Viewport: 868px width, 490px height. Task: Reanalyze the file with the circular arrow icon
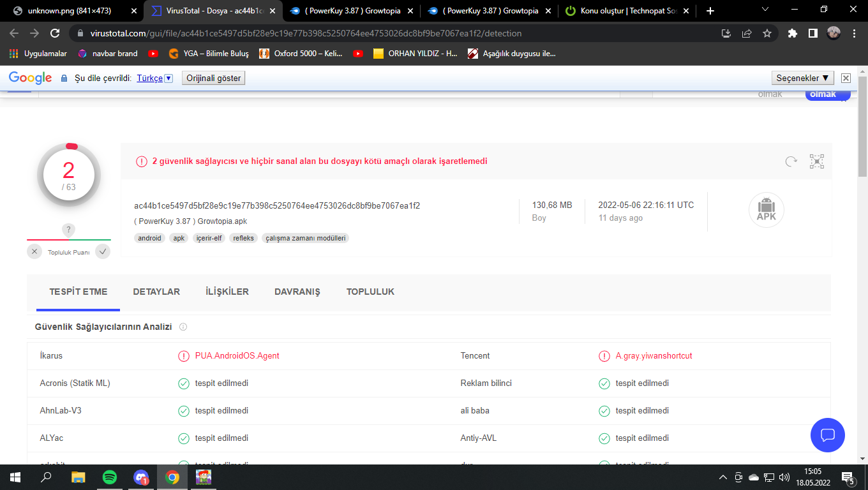(x=791, y=161)
